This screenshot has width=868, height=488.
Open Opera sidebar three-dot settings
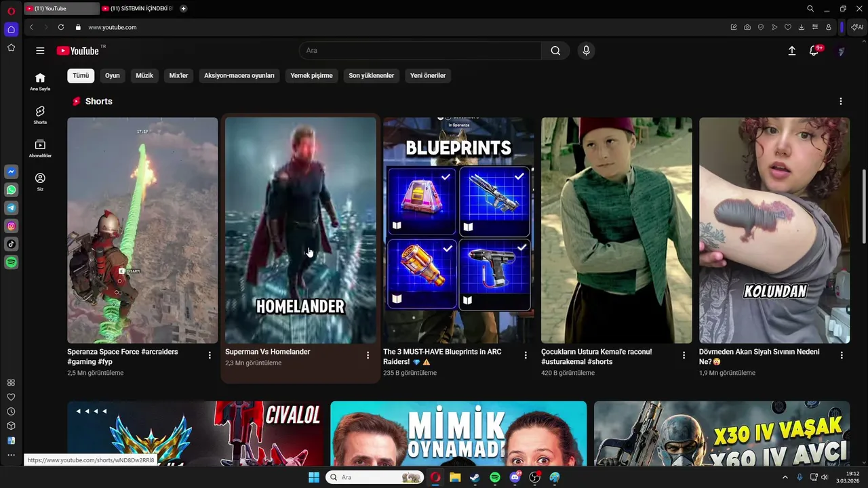pyautogui.click(x=11, y=455)
